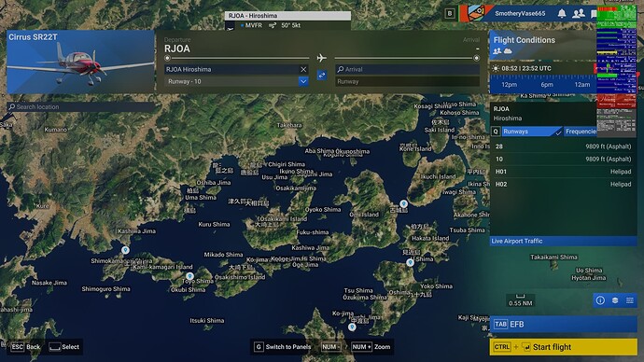The width and height of the screenshot is (644, 362).
Task: Switch to the Frequencies tab
Action: [580, 132]
